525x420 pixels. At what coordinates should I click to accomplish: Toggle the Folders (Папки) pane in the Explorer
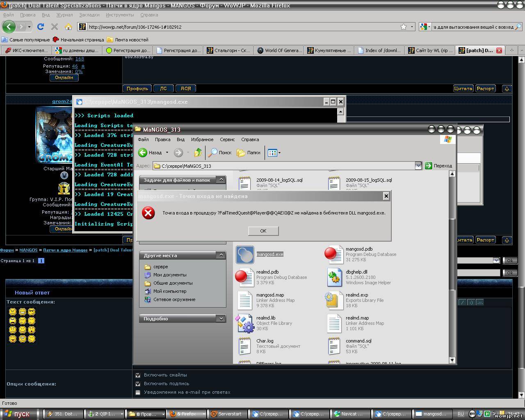click(249, 153)
